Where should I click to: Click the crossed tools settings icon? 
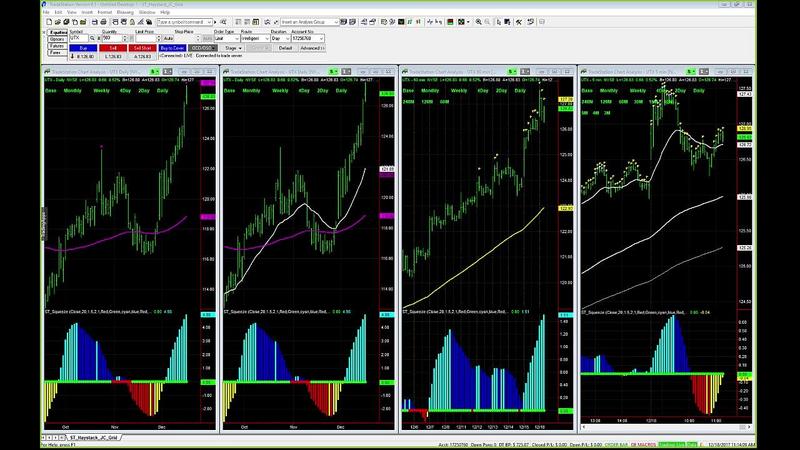[x=519, y=22]
